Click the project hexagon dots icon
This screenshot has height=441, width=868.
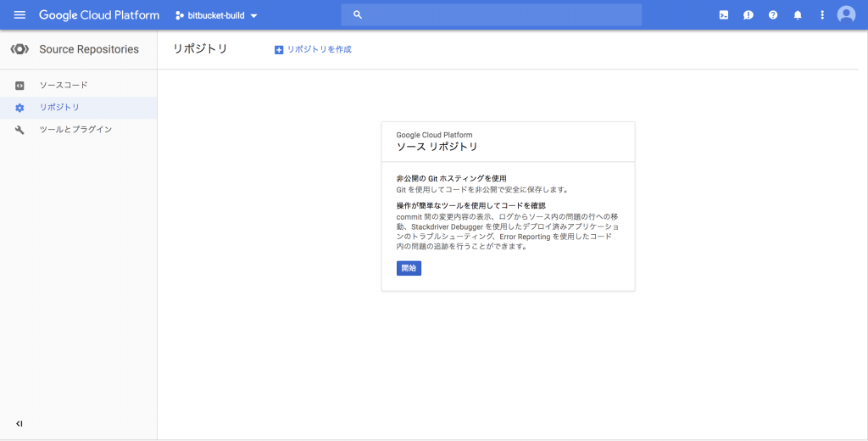180,15
